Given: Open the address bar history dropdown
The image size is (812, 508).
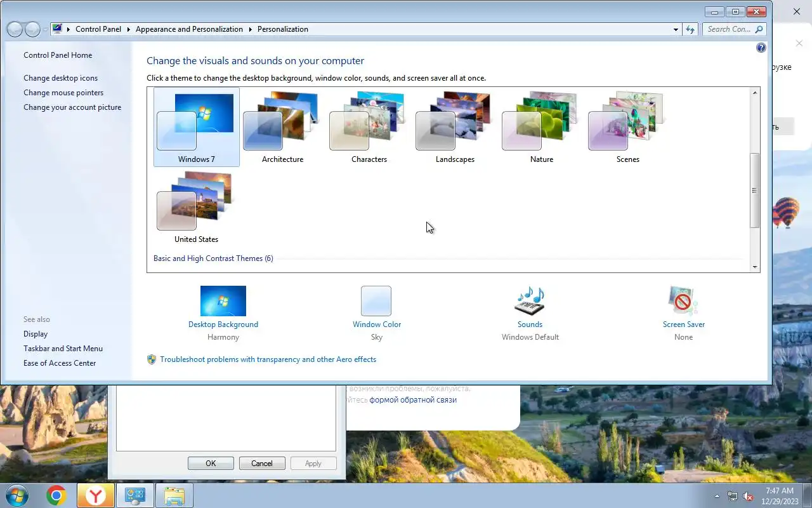Looking at the screenshot, I should point(676,29).
